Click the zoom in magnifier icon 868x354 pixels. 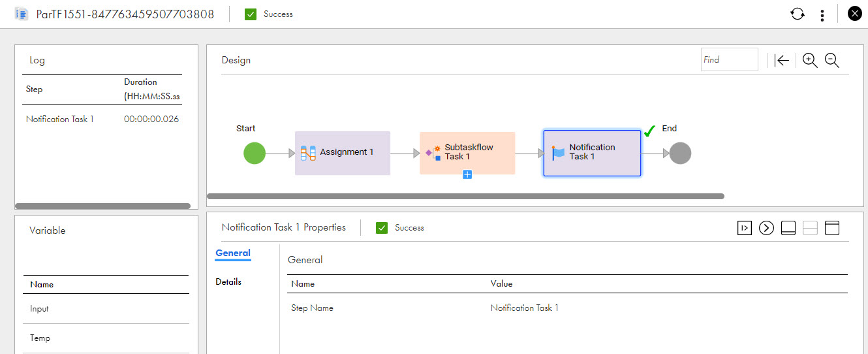[x=810, y=60]
